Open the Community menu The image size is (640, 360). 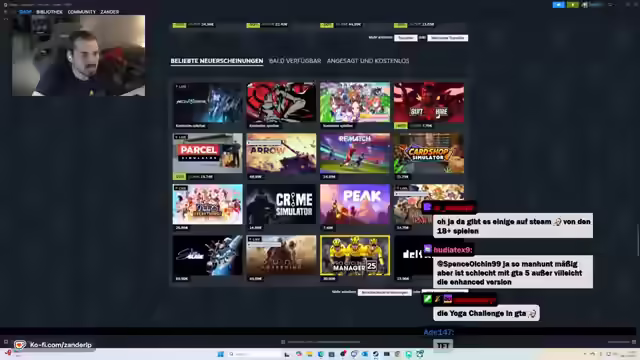(x=82, y=12)
